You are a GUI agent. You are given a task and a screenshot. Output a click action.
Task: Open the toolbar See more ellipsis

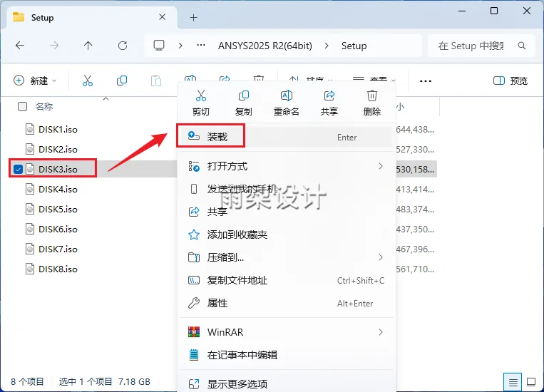tap(426, 81)
